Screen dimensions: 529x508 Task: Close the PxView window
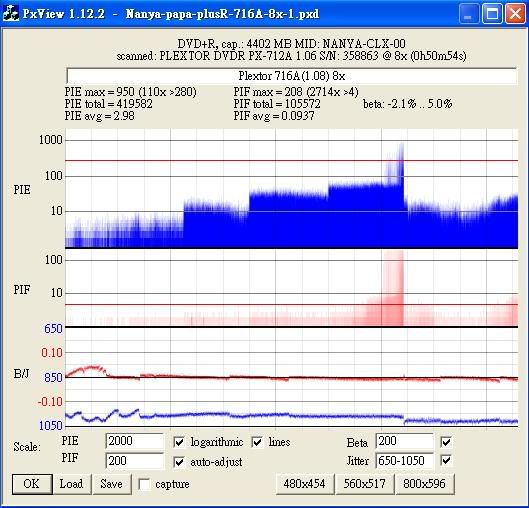(515, 14)
